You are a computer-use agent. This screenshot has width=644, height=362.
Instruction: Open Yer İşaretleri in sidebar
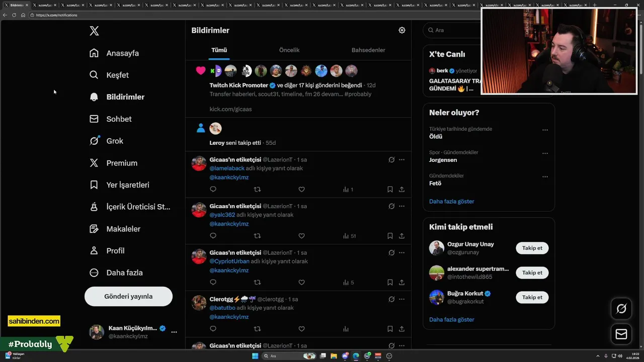click(x=120, y=185)
